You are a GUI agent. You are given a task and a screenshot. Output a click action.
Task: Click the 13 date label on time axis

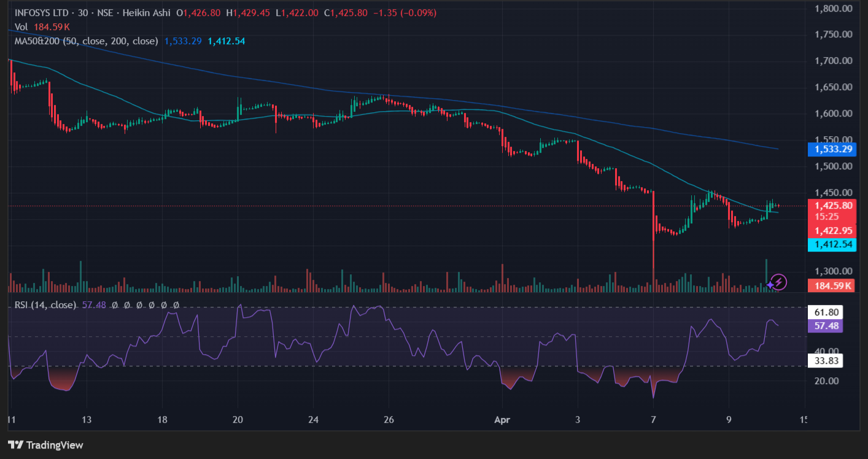pyautogui.click(x=87, y=420)
